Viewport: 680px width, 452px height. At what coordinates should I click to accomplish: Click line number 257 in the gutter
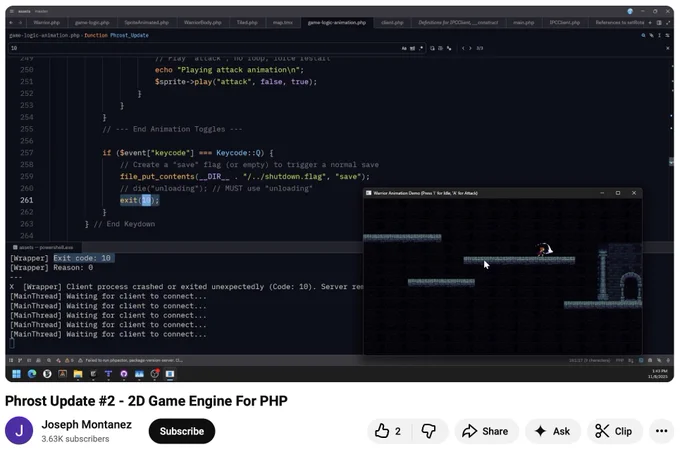point(26,153)
